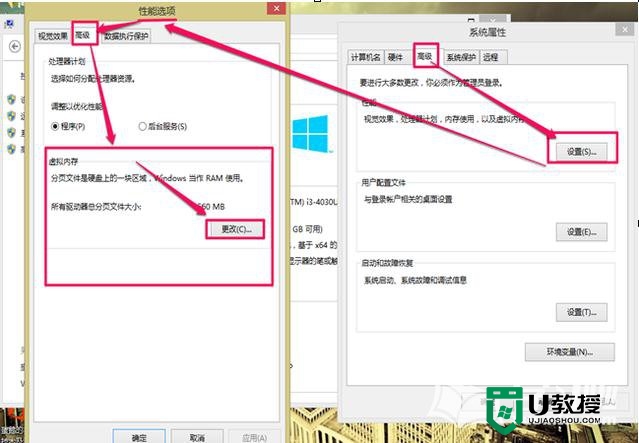
Task: Close the 性能选项 dialog
Action: [x=276, y=8]
